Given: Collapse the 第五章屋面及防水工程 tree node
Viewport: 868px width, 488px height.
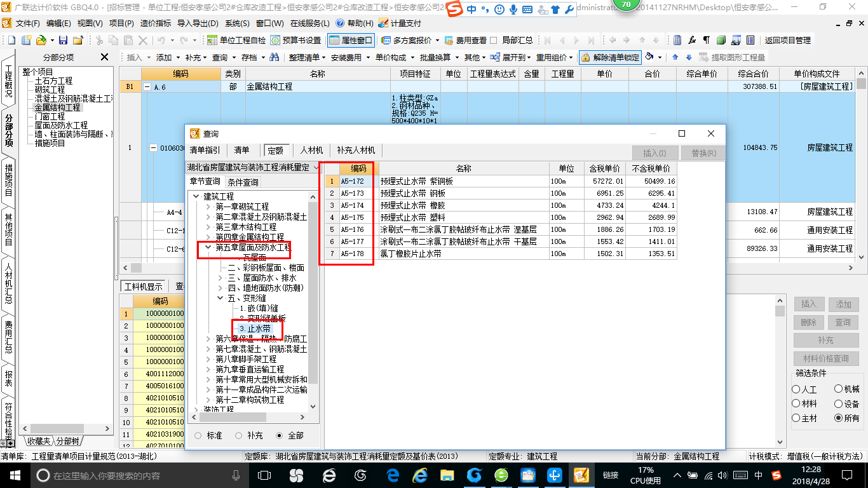Looking at the screenshot, I should (208, 247).
